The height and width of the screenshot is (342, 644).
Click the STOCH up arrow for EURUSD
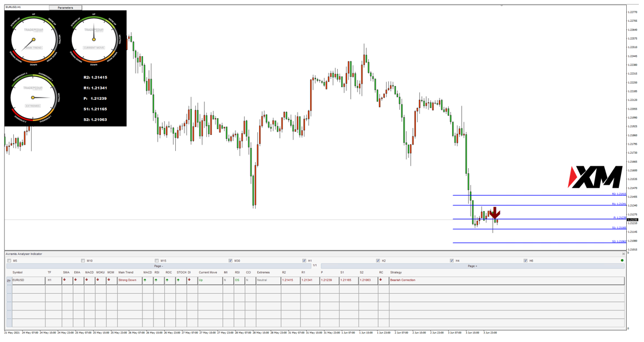pos(178,279)
